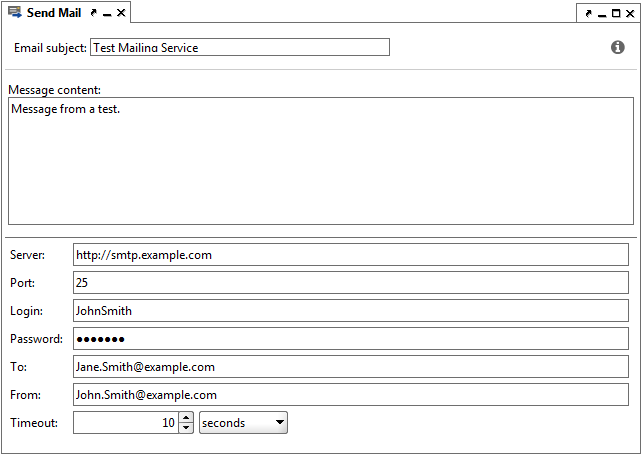Click the Email subject input field
The width and height of the screenshot is (642, 455).
pyautogui.click(x=240, y=48)
